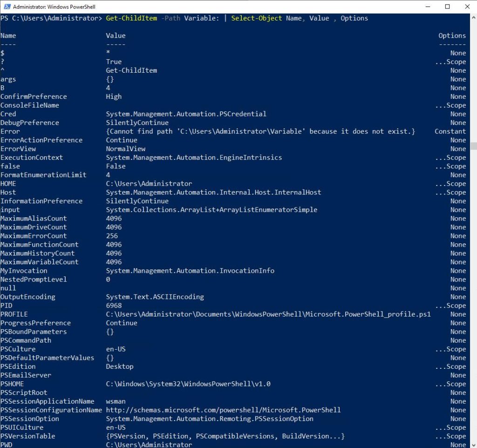Click the Value column header

pyautogui.click(x=116, y=35)
